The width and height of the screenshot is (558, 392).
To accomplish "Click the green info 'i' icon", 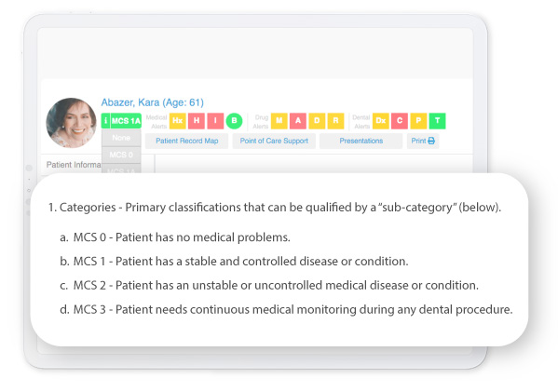I will point(105,121).
